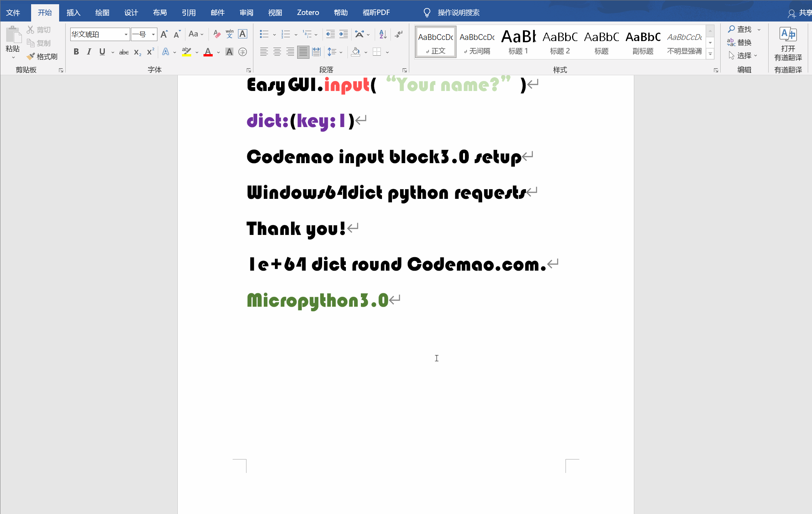The height and width of the screenshot is (514, 812).
Task: Increase font size with grow icon
Action: [164, 34]
